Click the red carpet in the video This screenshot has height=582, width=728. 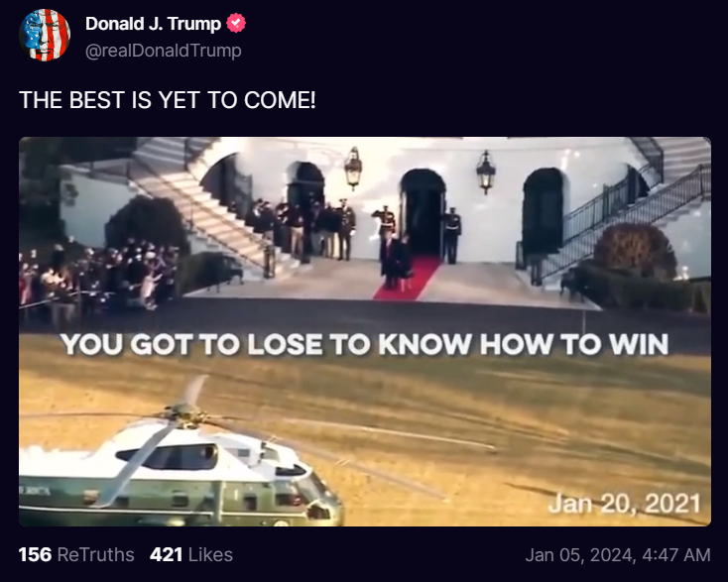(x=408, y=278)
